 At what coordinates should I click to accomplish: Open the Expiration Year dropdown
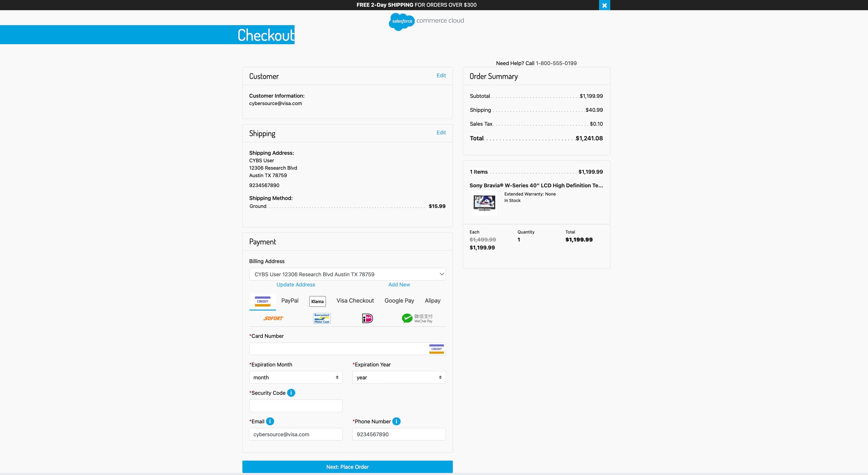pos(399,377)
